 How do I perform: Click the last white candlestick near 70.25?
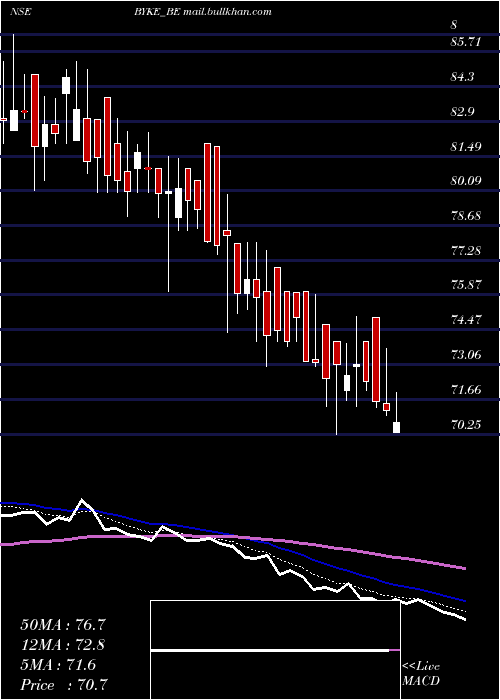coord(396,427)
